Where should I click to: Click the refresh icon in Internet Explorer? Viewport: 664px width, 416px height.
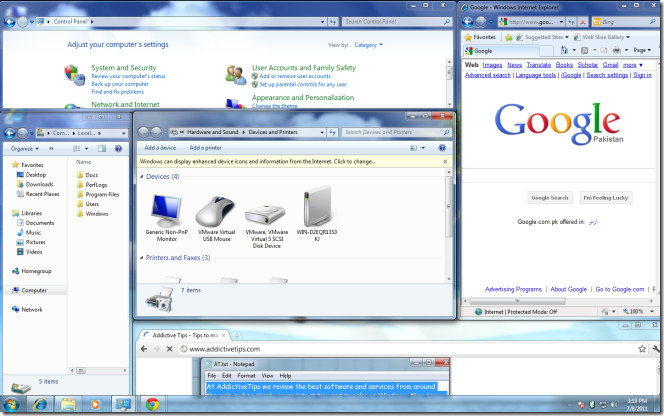[571, 22]
